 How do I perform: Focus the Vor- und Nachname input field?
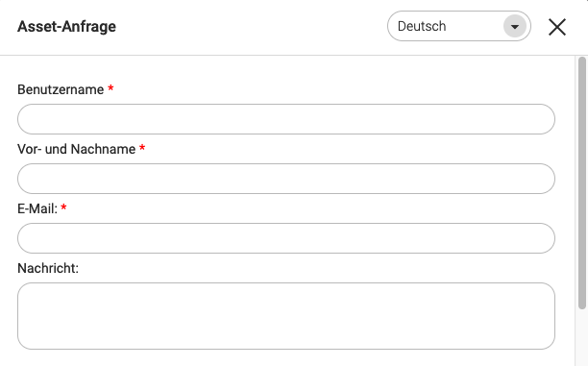point(286,179)
